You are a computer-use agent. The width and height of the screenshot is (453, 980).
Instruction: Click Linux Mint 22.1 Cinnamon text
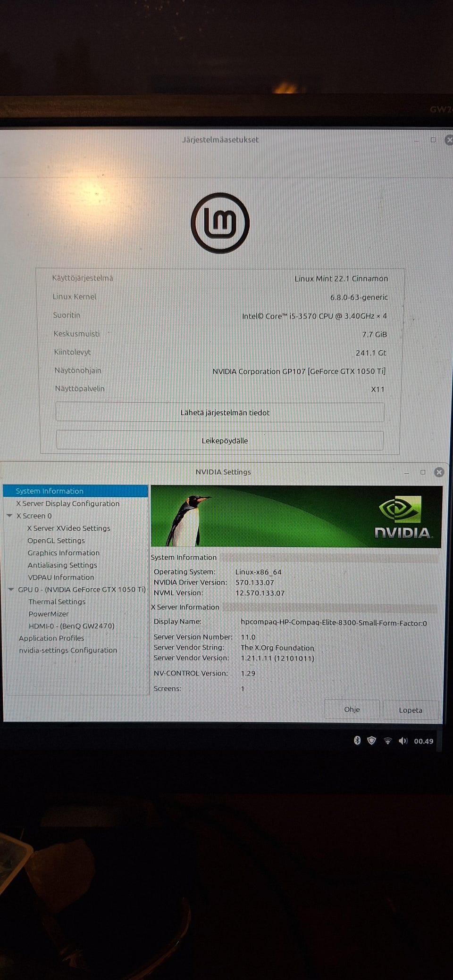click(x=341, y=279)
